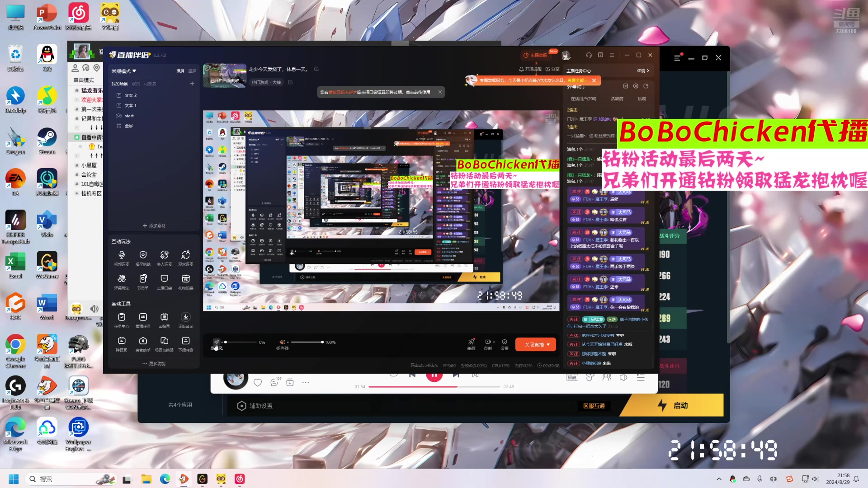Open danmaku assistant list icon
Image resolution: width=868 pixels, height=488 pixels.
click(x=626, y=86)
